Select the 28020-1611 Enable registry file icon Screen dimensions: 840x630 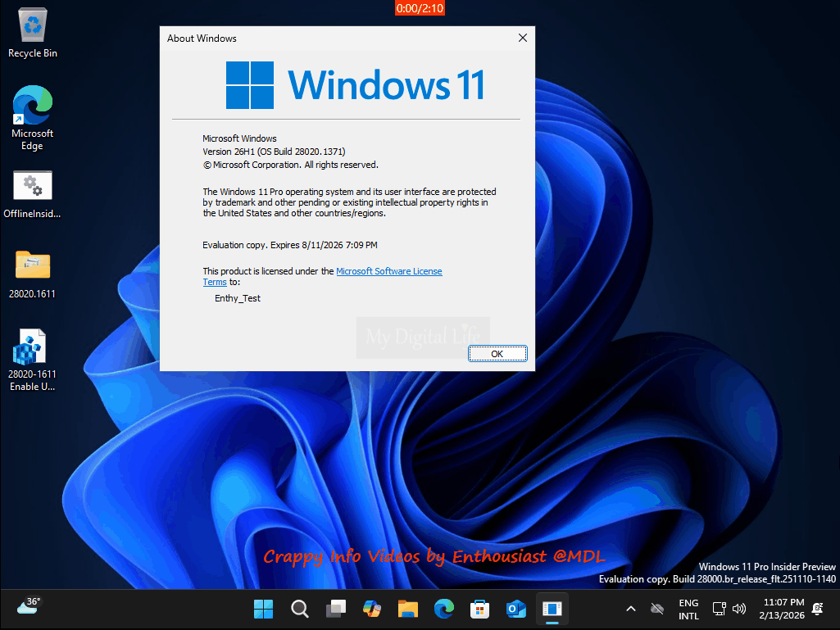(x=33, y=359)
